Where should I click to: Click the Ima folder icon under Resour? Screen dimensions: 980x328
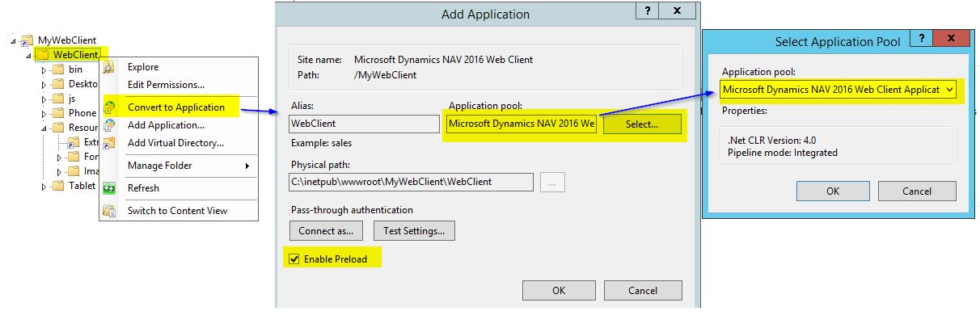point(74,171)
